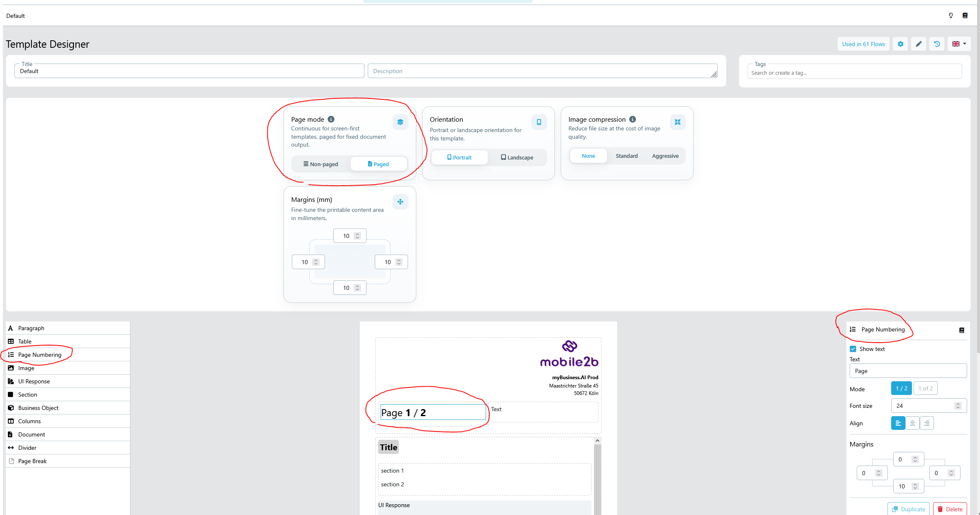980x515 pixels.
Task: Click the pencil edit icon
Action: [919, 44]
